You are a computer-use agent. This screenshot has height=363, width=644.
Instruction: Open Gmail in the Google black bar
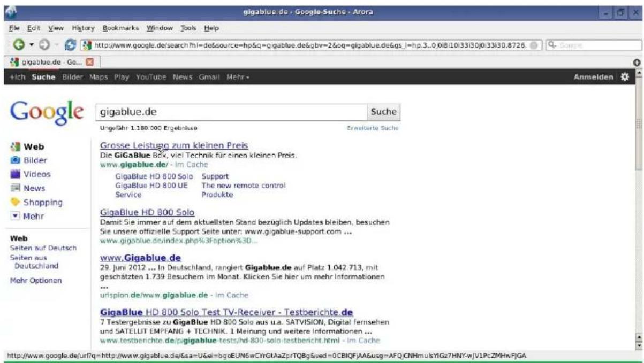(x=209, y=77)
